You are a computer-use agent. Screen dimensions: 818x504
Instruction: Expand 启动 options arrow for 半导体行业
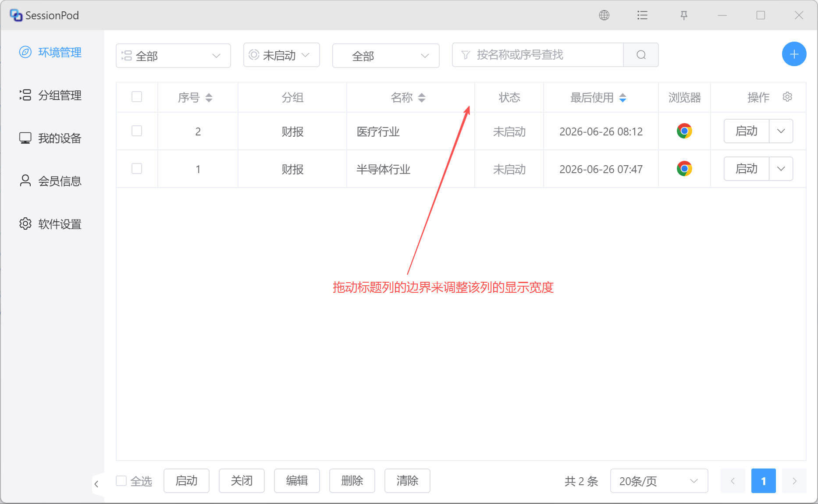click(781, 169)
